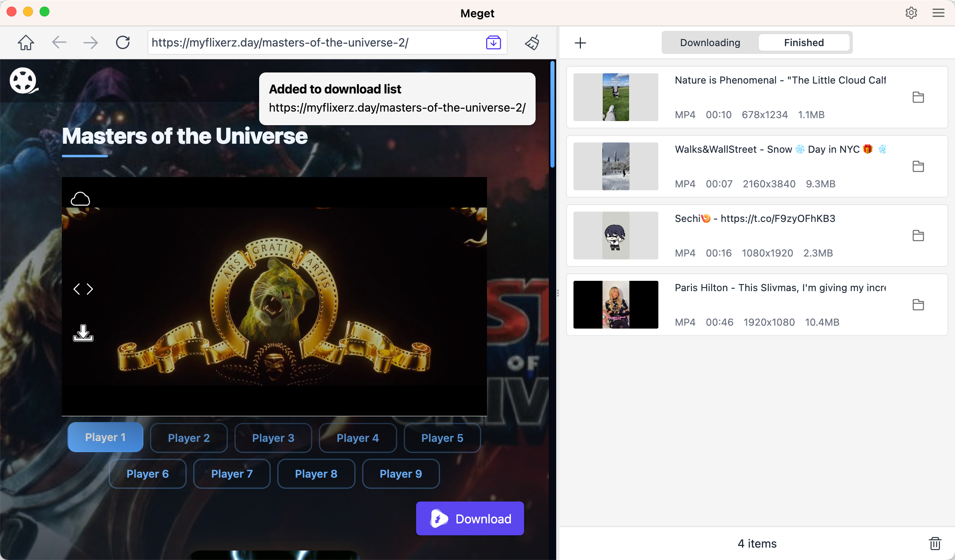This screenshot has width=955, height=560.
Task: Switch to the Downloading tab
Action: tap(710, 42)
